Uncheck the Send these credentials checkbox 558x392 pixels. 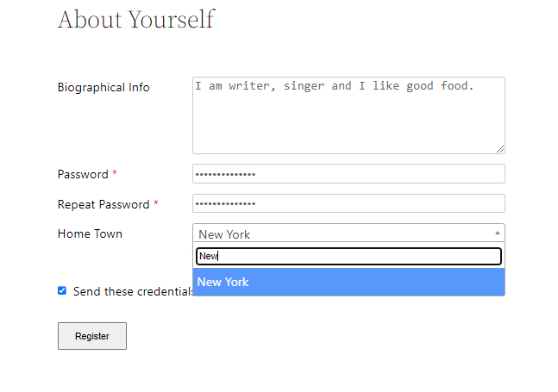62,290
